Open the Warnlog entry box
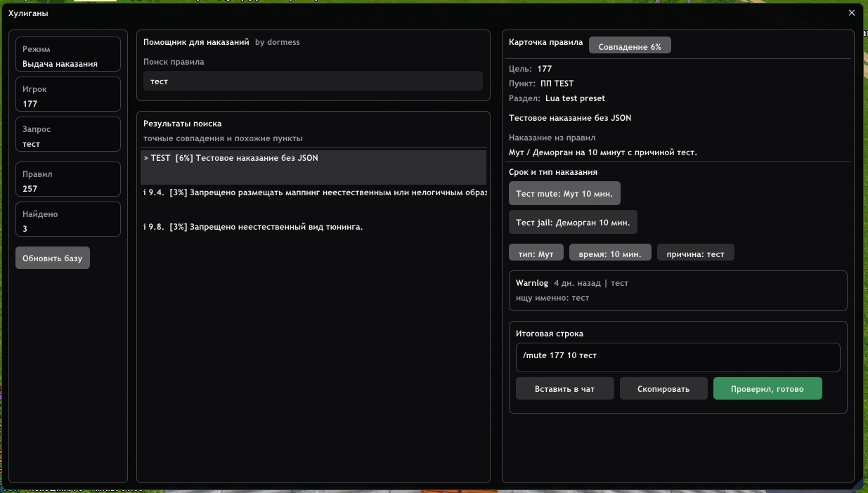The image size is (868, 493). (678, 290)
